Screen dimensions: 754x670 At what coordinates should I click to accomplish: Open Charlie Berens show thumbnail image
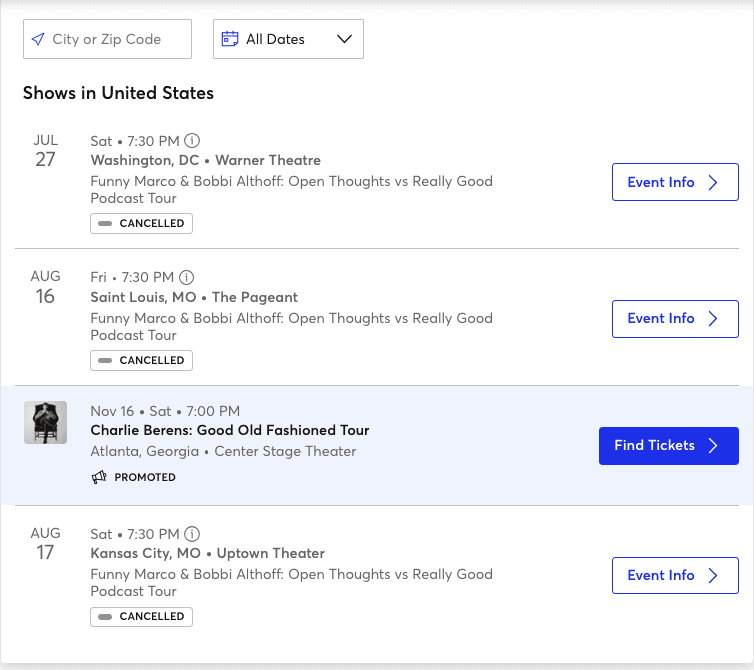tap(46, 422)
